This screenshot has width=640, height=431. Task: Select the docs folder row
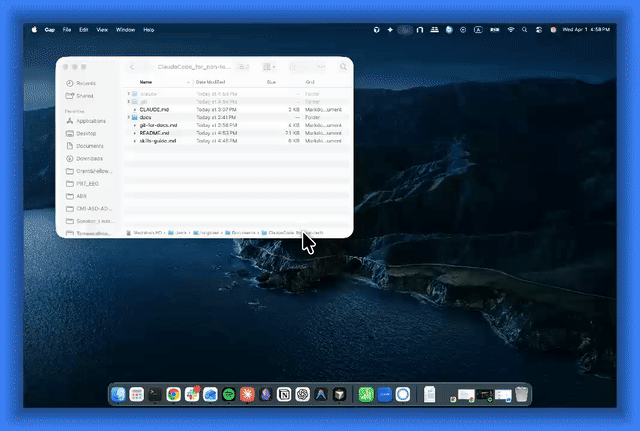click(237, 117)
